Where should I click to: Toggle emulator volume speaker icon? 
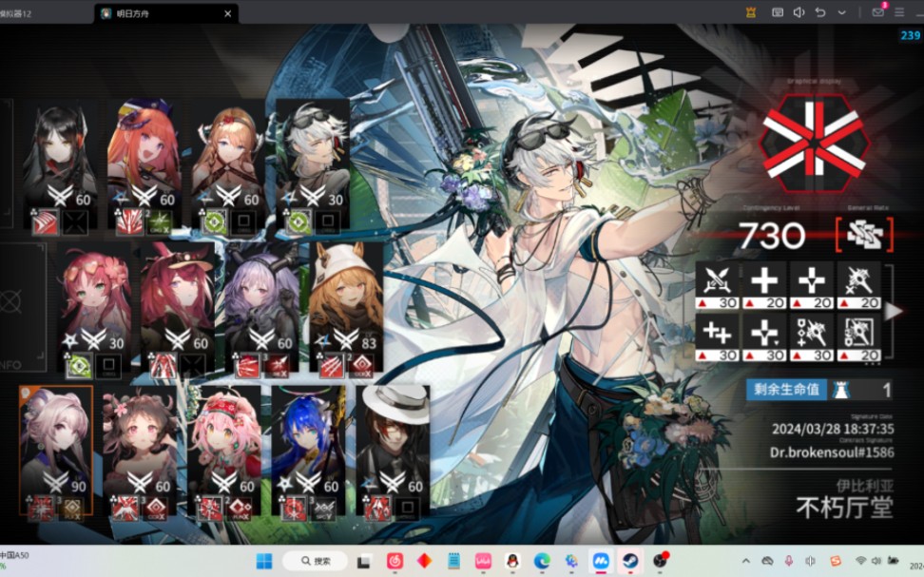tap(799, 12)
